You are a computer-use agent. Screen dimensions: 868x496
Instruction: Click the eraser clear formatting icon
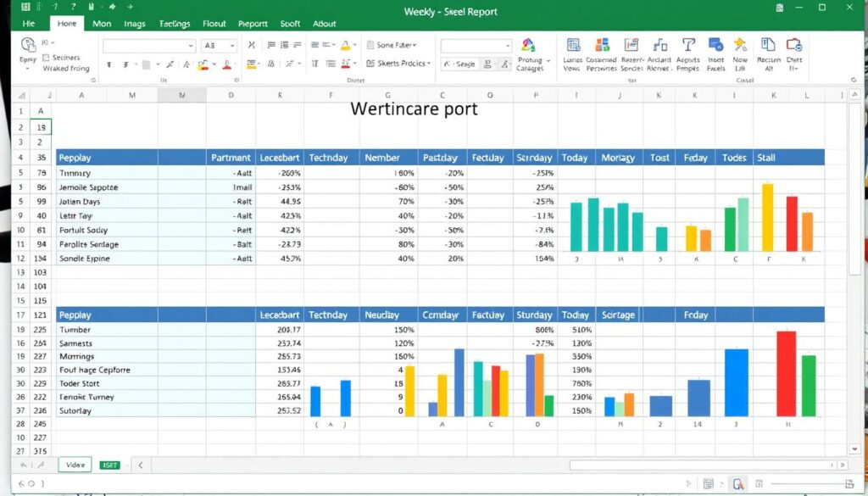point(187,64)
